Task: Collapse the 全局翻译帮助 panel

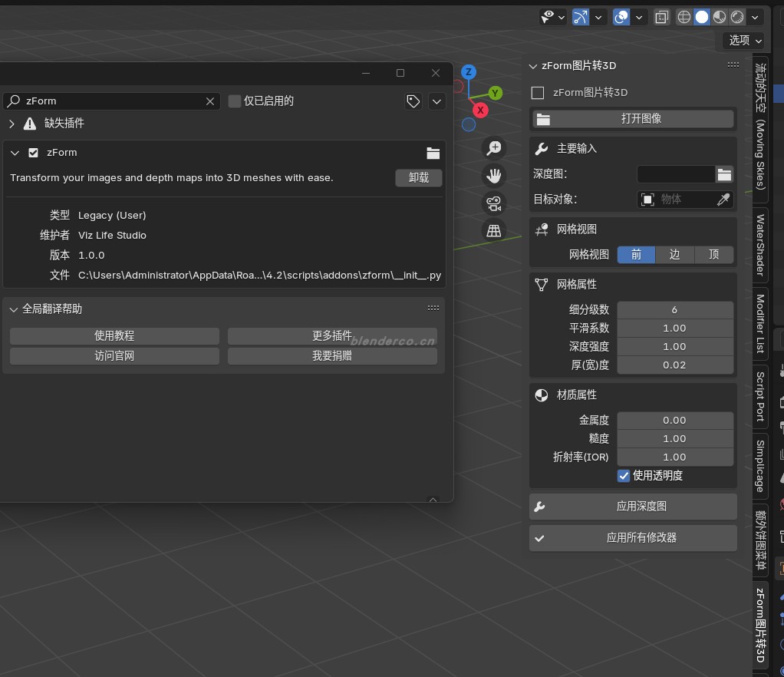Action: pyautogui.click(x=14, y=310)
